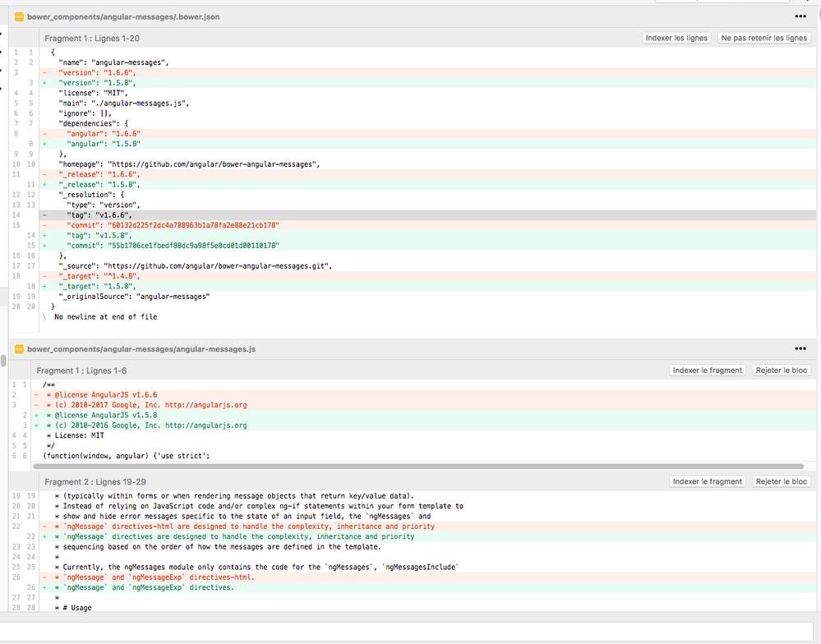Click the highlighted line "tag": "v1.6.6"
821x644 pixels.
pos(427,215)
